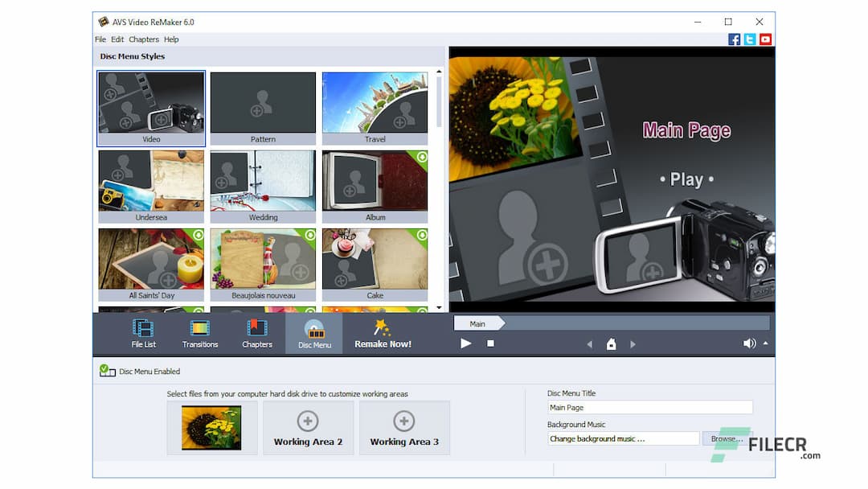The image size is (868, 489).
Task: Click the plus icon in Working Area 3
Action: pyautogui.click(x=404, y=419)
